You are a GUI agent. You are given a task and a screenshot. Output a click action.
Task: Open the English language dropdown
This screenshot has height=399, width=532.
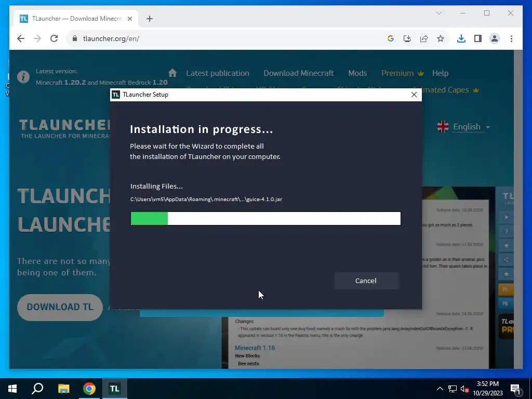[x=471, y=127]
